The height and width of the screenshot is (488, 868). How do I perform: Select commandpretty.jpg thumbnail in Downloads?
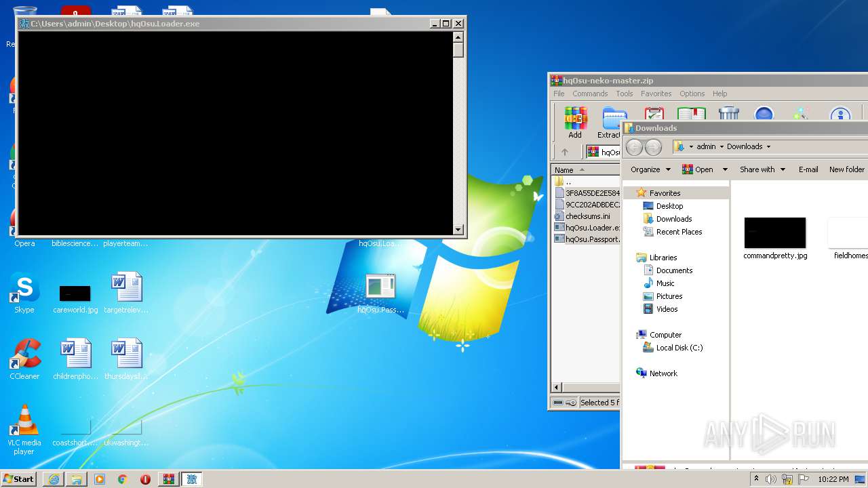point(775,239)
